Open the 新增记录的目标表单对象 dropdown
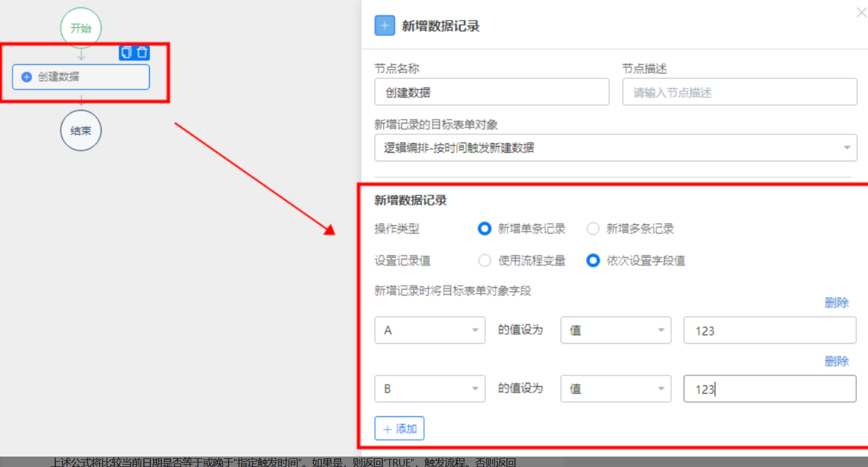The image size is (868, 467). [x=616, y=147]
